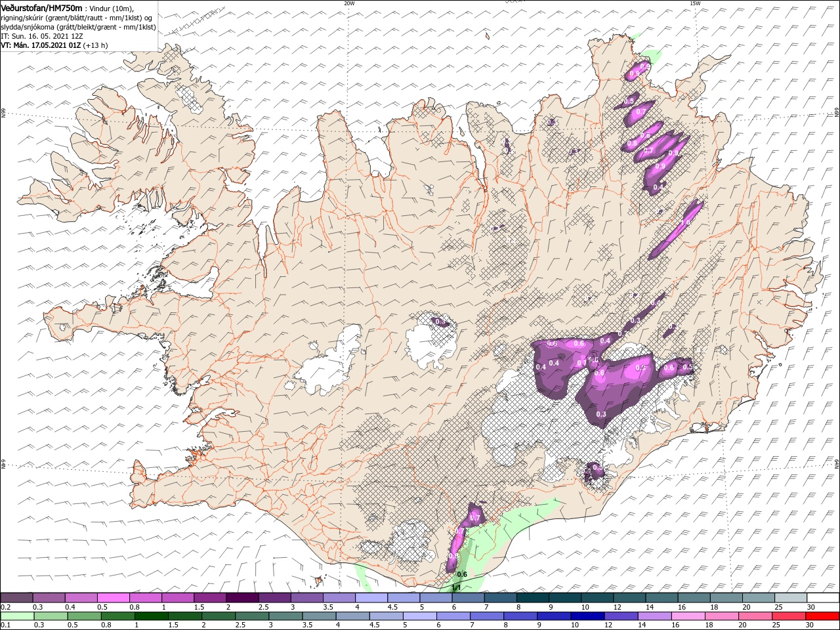
Task: Pick the grey-green 3 rain scale swatch
Action: [285, 616]
